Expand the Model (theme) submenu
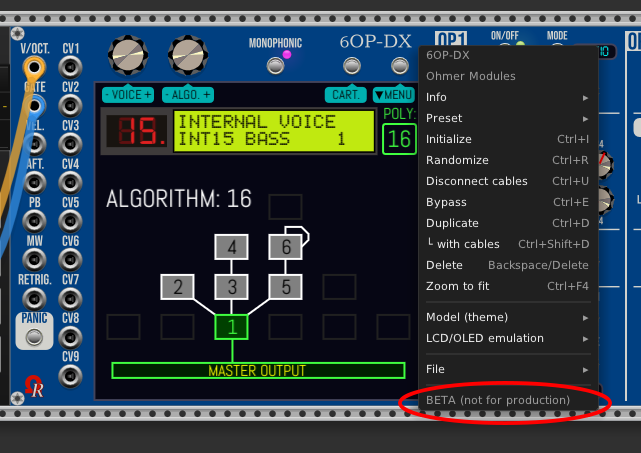 (x=507, y=317)
